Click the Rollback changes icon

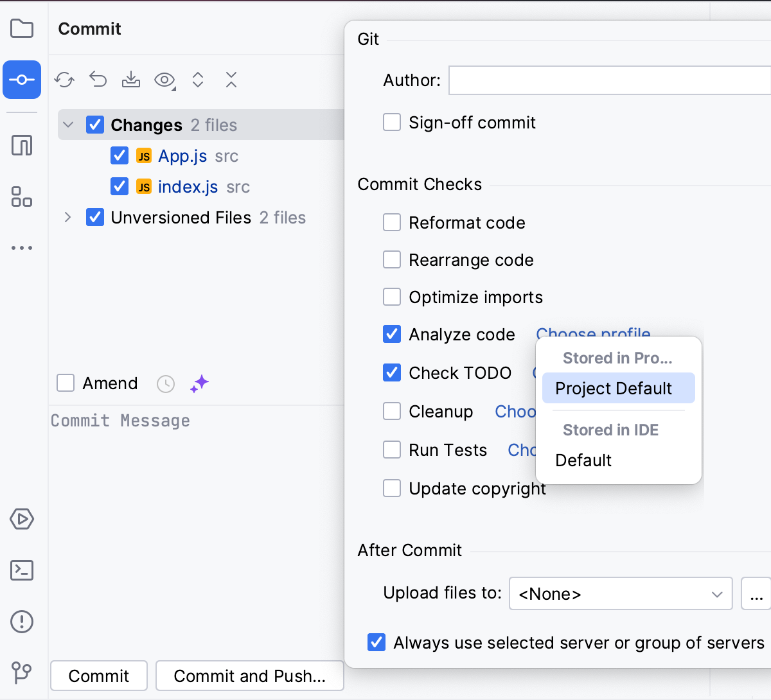pos(97,80)
